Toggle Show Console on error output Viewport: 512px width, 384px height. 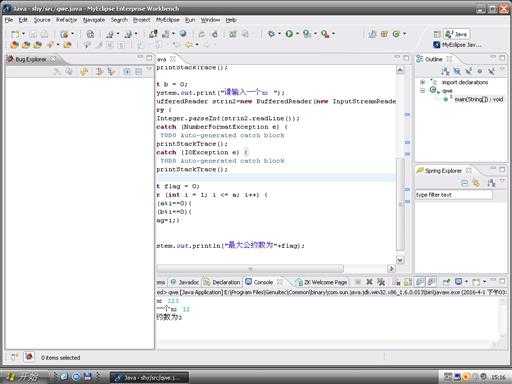[x=431, y=282]
